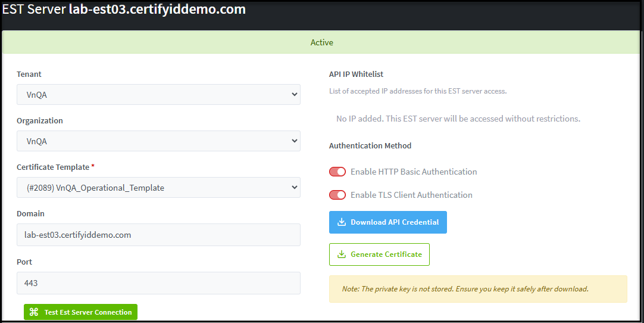Toggle Enable TLS Client Authentication switch
The image size is (644, 323).
point(337,195)
